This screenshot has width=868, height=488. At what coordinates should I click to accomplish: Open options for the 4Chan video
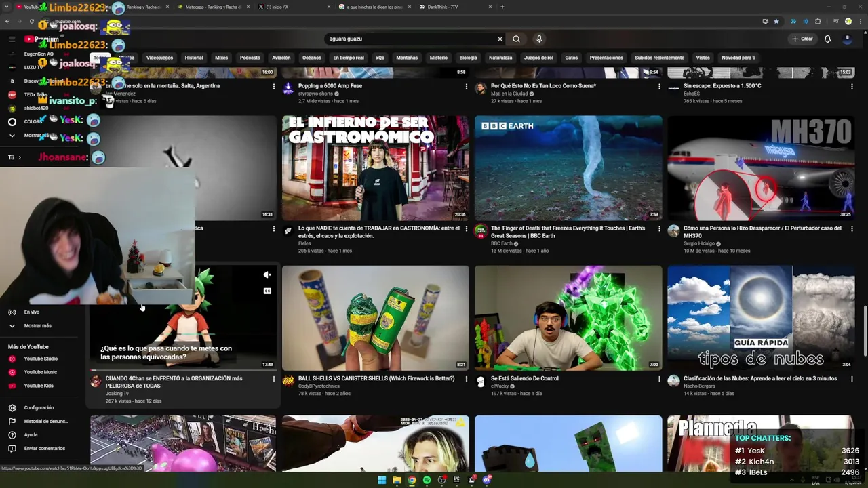pyautogui.click(x=274, y=379)
